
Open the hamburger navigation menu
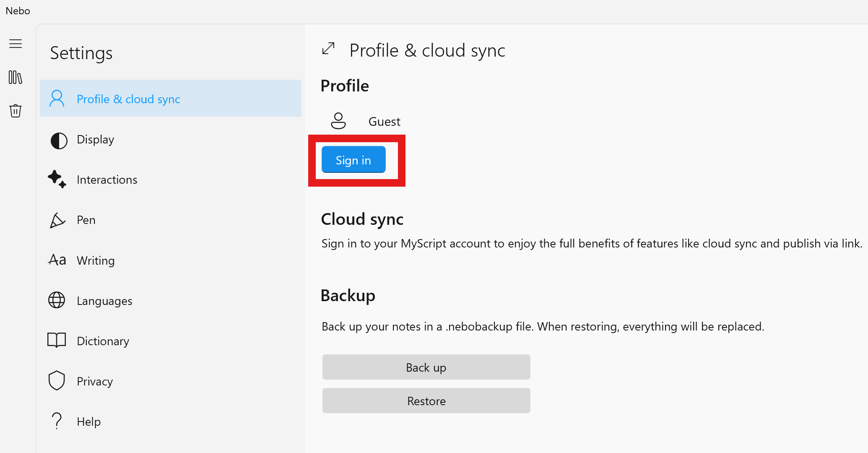click(16, 44)
